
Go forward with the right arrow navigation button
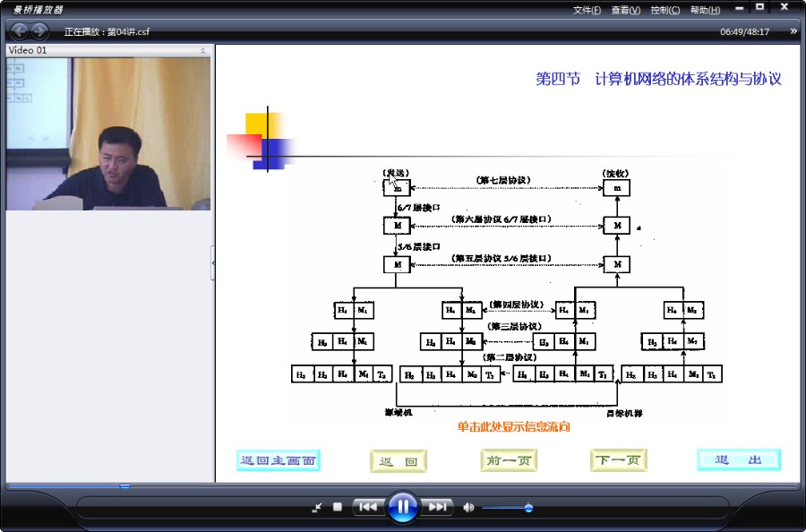coord(39,31)
